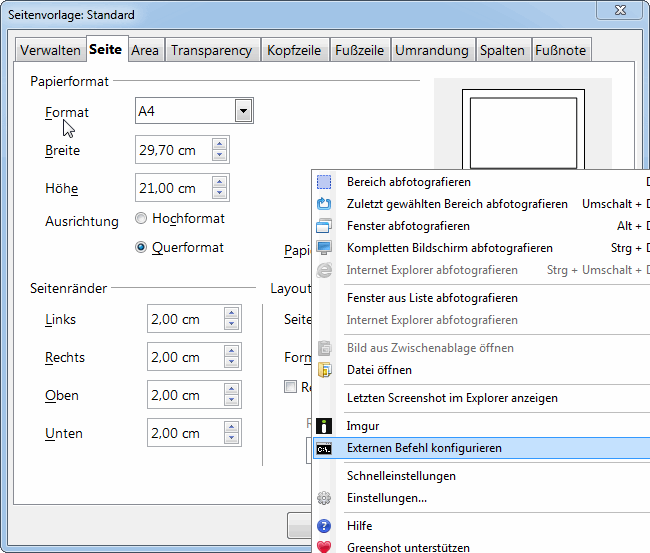Switch to the Verwalten tab

point(50,50)
